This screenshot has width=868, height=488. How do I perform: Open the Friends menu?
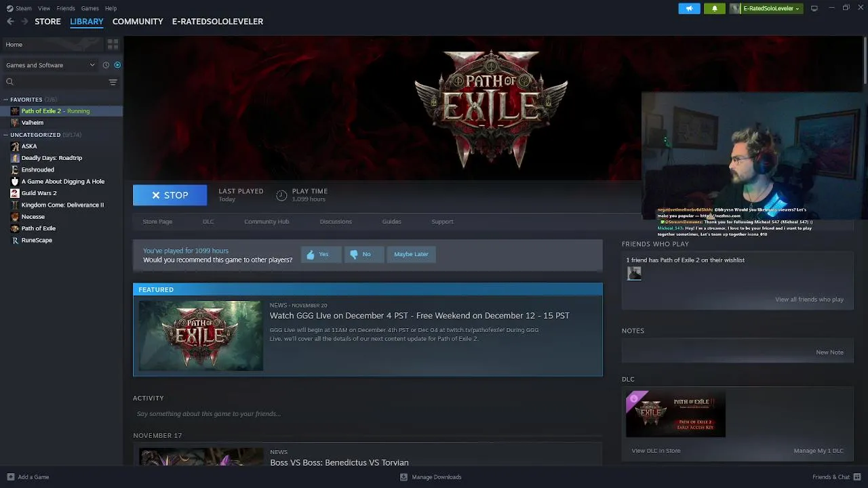(x=66, y=8)
